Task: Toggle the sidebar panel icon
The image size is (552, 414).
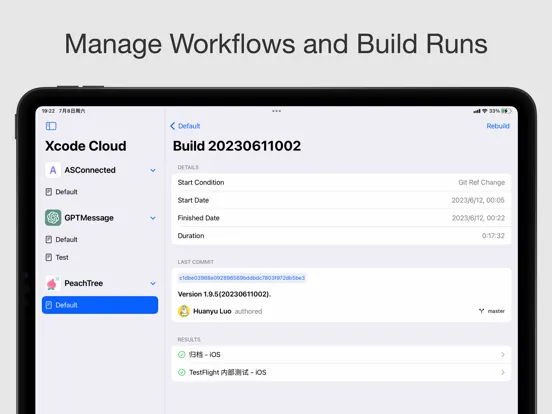Action: [51, 126]
